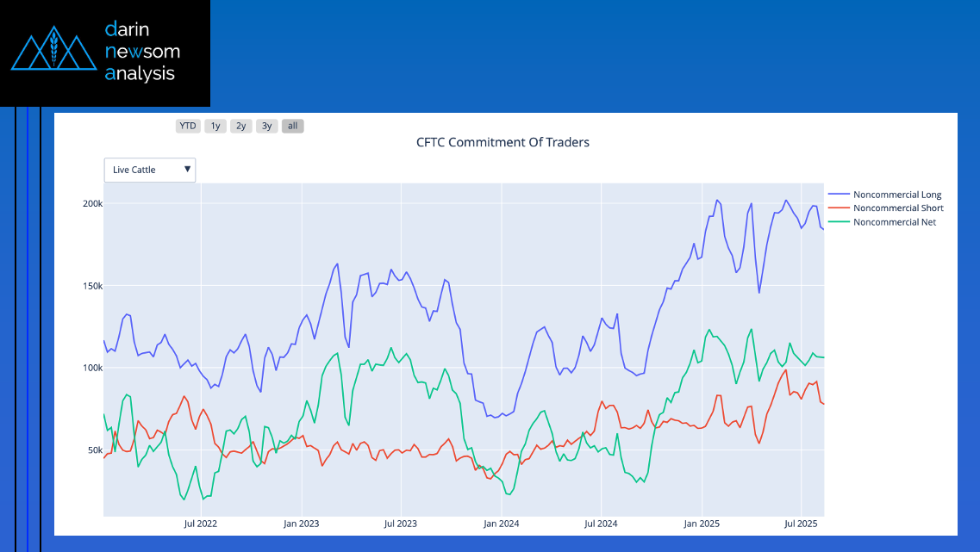Show the full range with all button
The height and width of the screenshot is (552, 980).
[293, 126]
